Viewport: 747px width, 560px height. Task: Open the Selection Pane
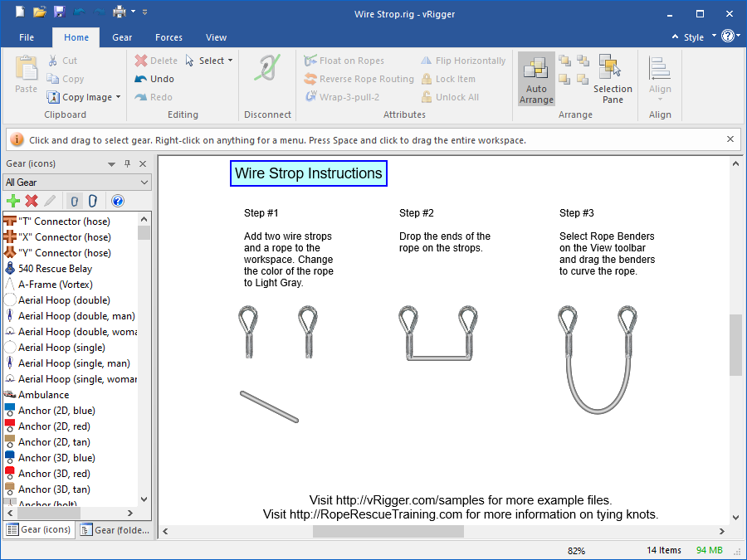pos(613,80)
